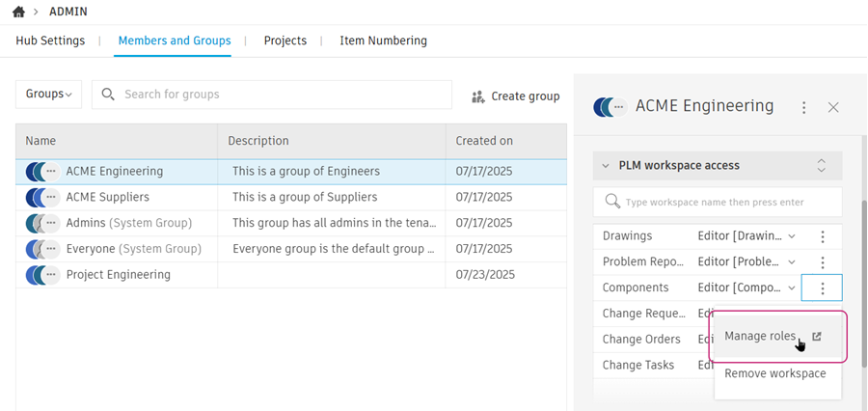868x411 pixels.
Task: Open the Item Numbering tab
Action: coord(383,41)
